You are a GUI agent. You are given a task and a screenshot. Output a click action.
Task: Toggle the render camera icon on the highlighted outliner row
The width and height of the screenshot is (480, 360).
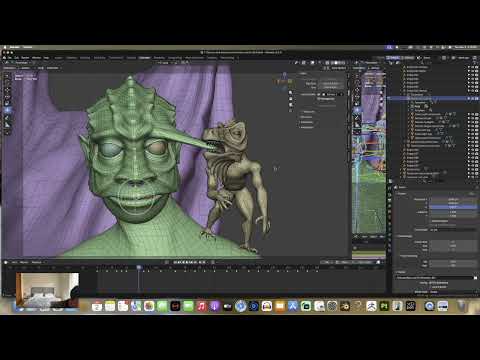(x=477, y=99)
